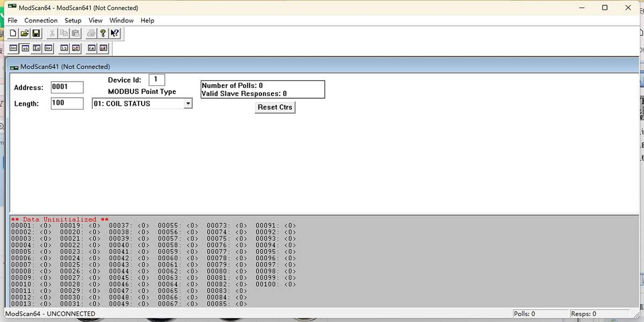
Task: Click the 'MODBUS Point Type' label
Action: coord(142,92)
